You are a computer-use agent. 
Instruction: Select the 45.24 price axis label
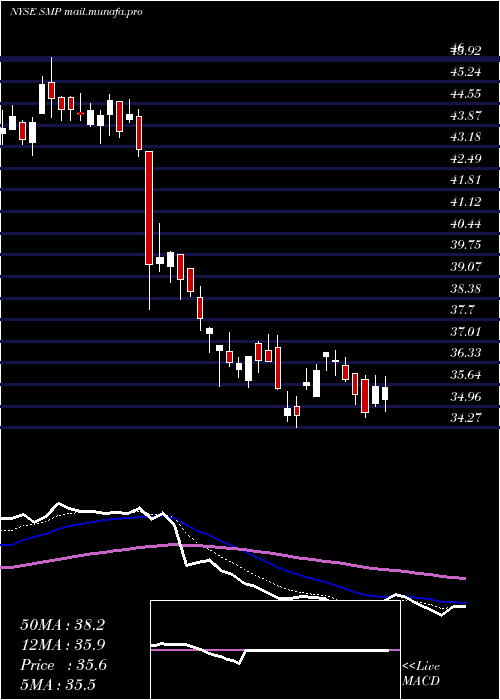click(x=466, y=72)
